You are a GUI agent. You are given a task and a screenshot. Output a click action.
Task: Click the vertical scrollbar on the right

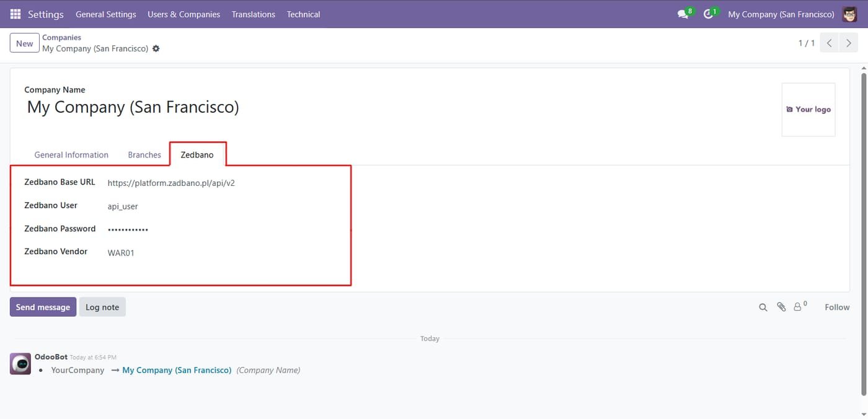coord(864,234)
